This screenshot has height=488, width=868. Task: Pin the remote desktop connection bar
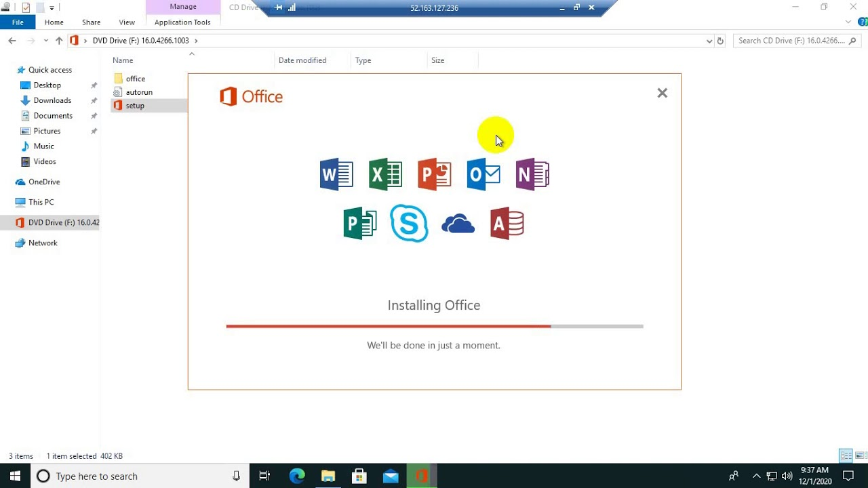[279, 7]
